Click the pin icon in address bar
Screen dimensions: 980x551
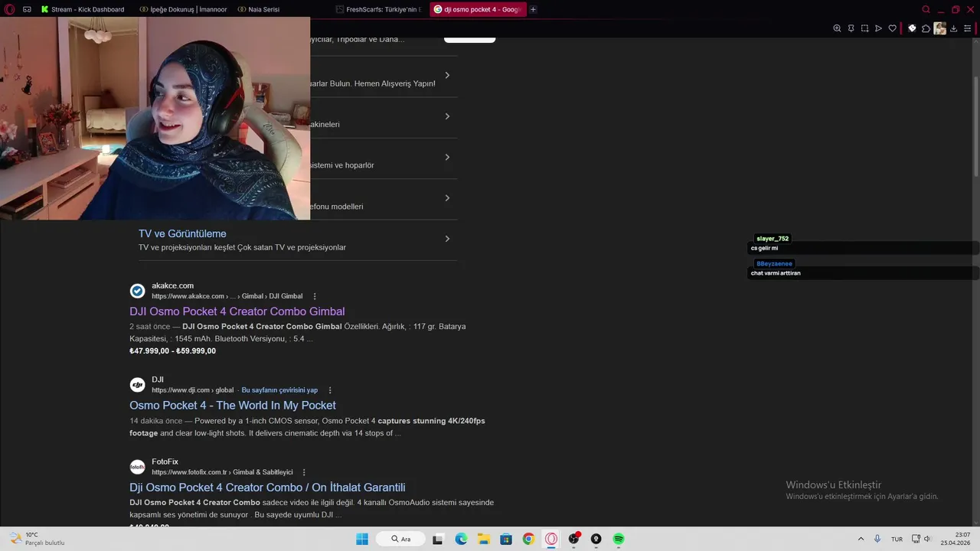851,28
